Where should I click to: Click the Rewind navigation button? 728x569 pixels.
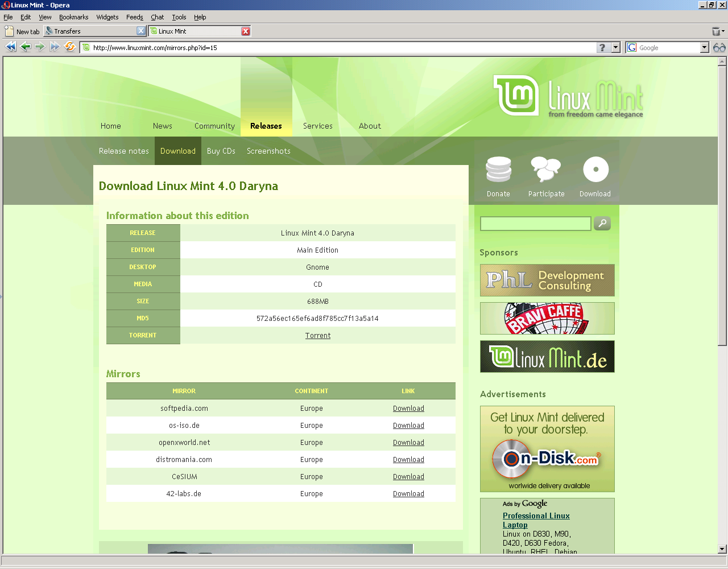pyautogui.click(x=11, y=47)
